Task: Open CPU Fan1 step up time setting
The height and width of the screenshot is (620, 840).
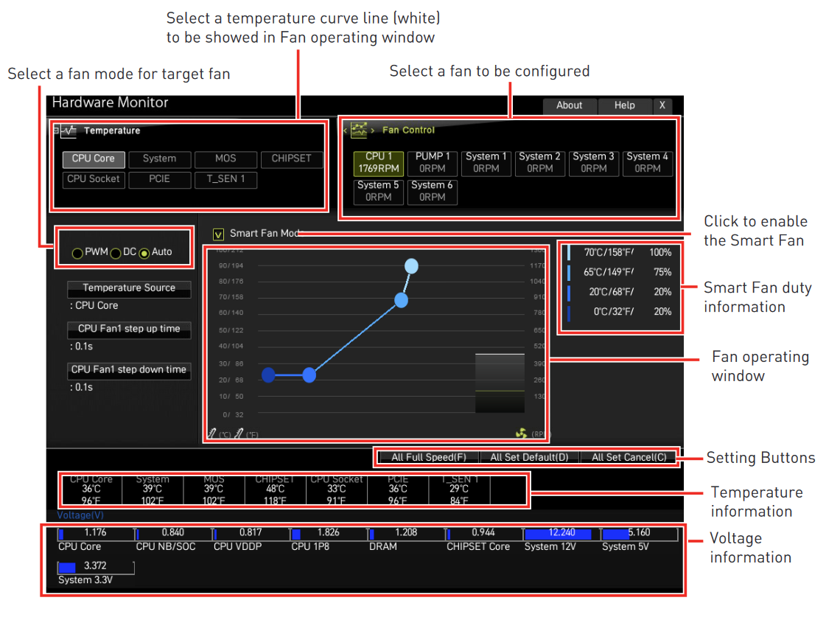Action: [129, 330]
